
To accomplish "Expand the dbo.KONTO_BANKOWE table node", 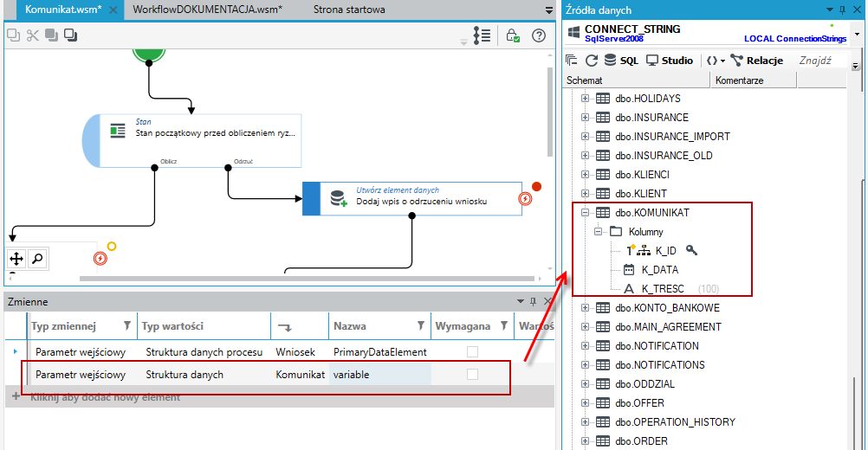I will point(585,308).
